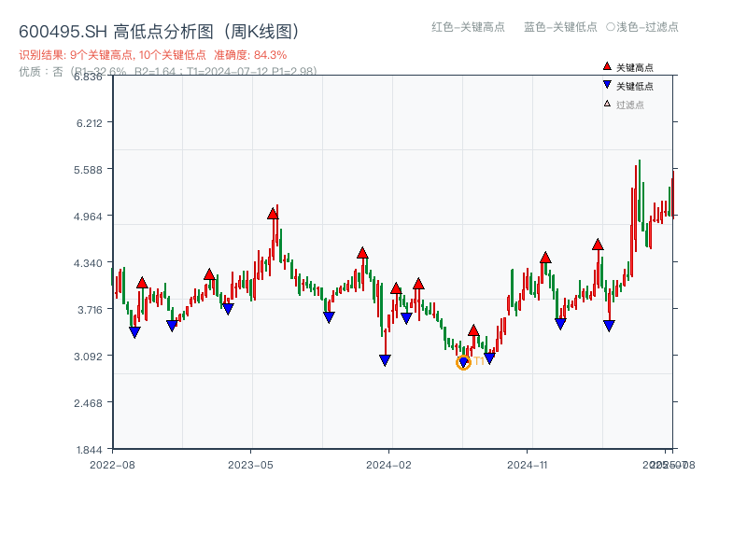Click the 2022-08 x-axis date label
747x560 pixels.
click(112, 465)
